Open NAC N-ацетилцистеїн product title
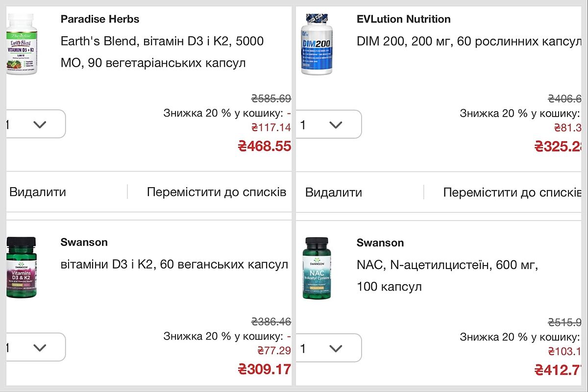This screenshot has width=588, height=392. click(447, 275)
